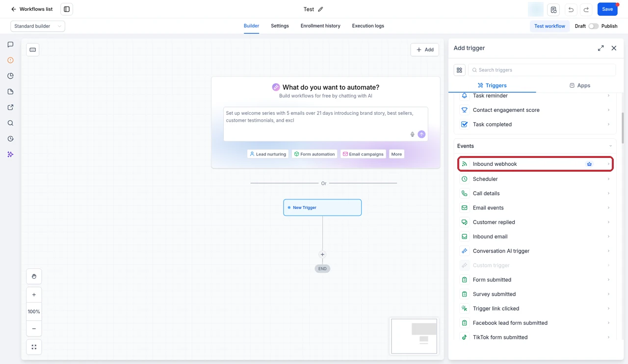The height and width of the screenshot is (364, 628).
Task: Click the zoom out minus button
Action: [x=34, y=329]
